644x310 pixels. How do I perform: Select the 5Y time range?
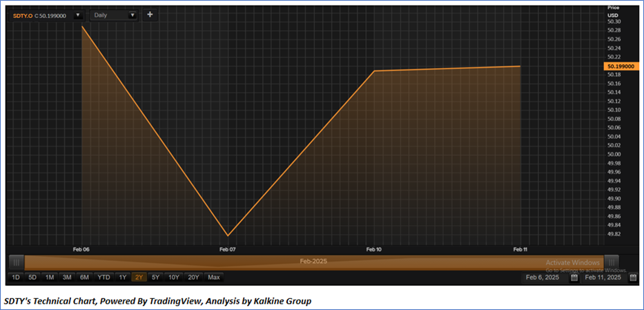click(155, 278)
